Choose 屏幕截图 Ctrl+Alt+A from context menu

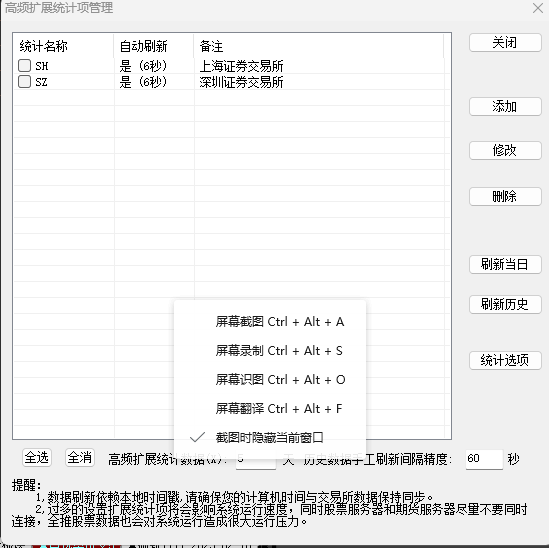click(270, 321)
